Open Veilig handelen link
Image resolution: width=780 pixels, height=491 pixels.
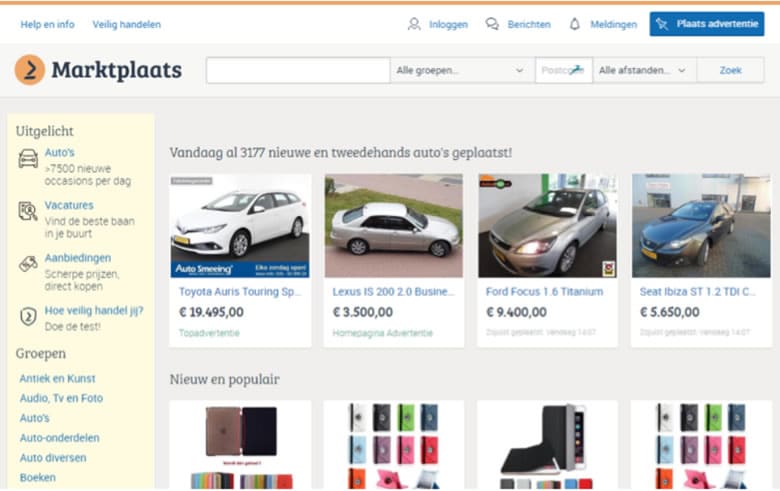(126, 24)
